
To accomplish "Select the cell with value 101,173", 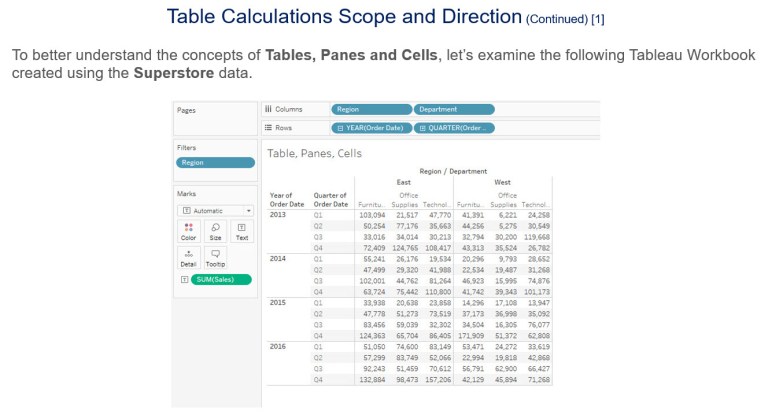I will coord(536,292).
